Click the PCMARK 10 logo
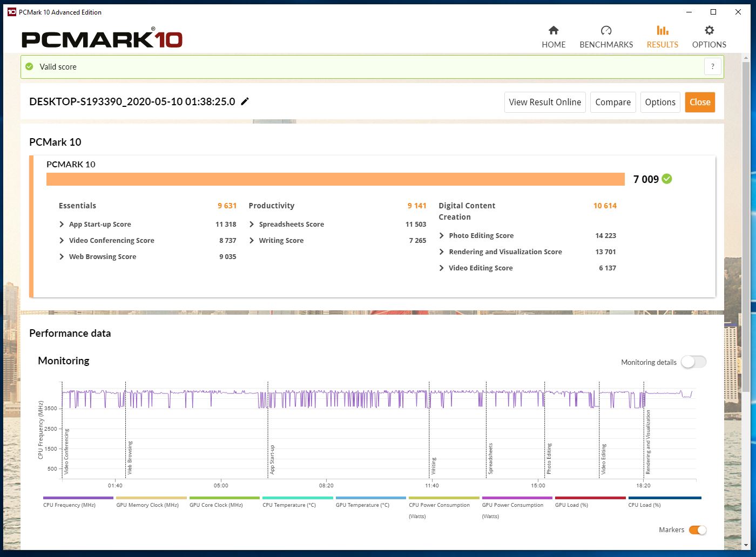Viewport: 756px width, 557px height. tap(102, 39)
